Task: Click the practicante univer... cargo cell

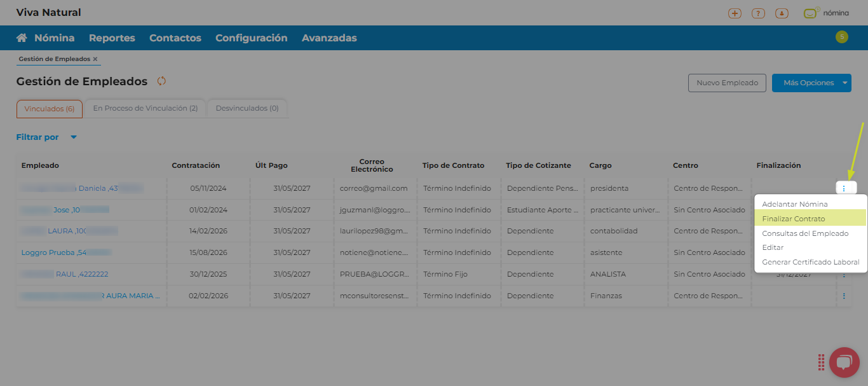Action: [626, 210]
